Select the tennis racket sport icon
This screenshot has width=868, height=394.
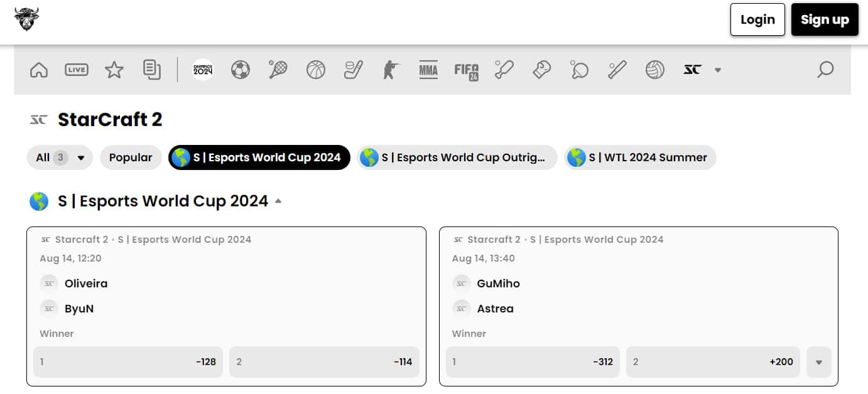click(x=278, y=70)
